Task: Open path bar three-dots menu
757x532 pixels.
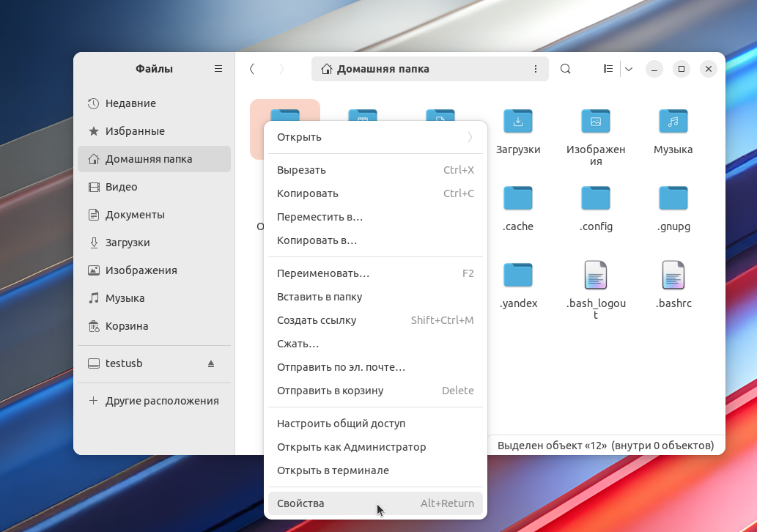Action: [536, 69]
